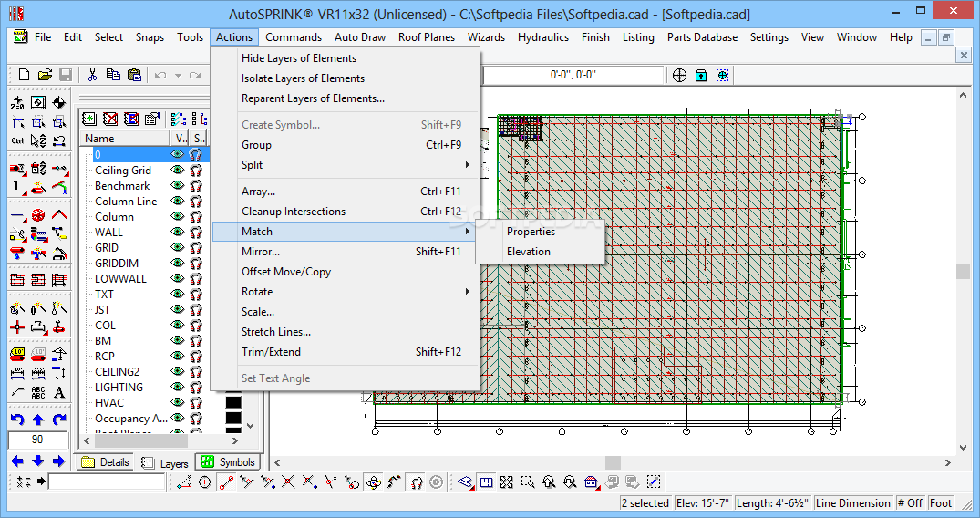Click the Z=0 elevation tool icon

[17, 103]
